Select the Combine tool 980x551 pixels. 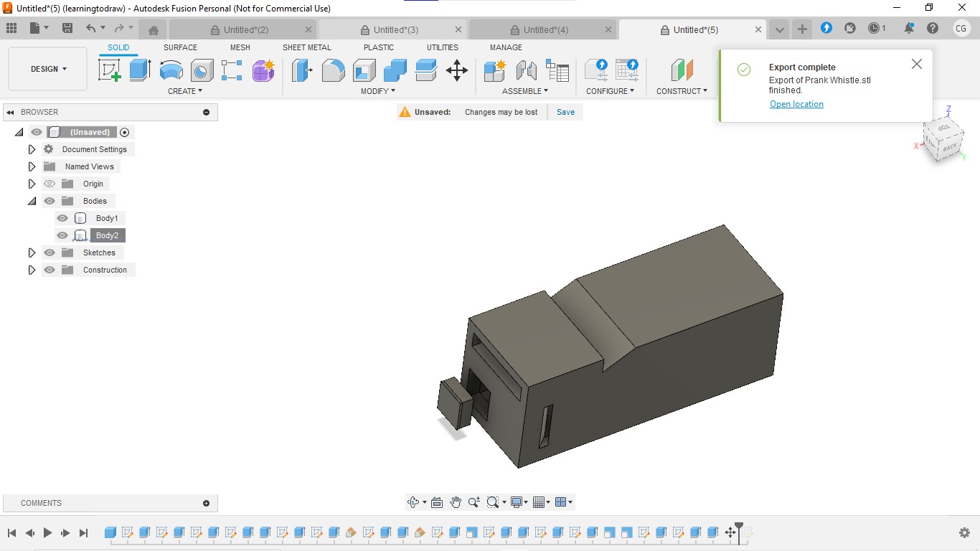395,70
